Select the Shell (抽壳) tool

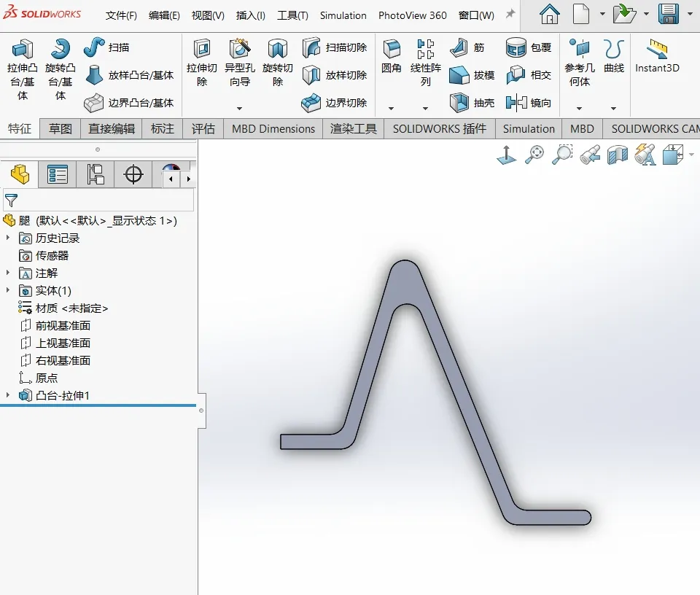click(x=472, y=103)
